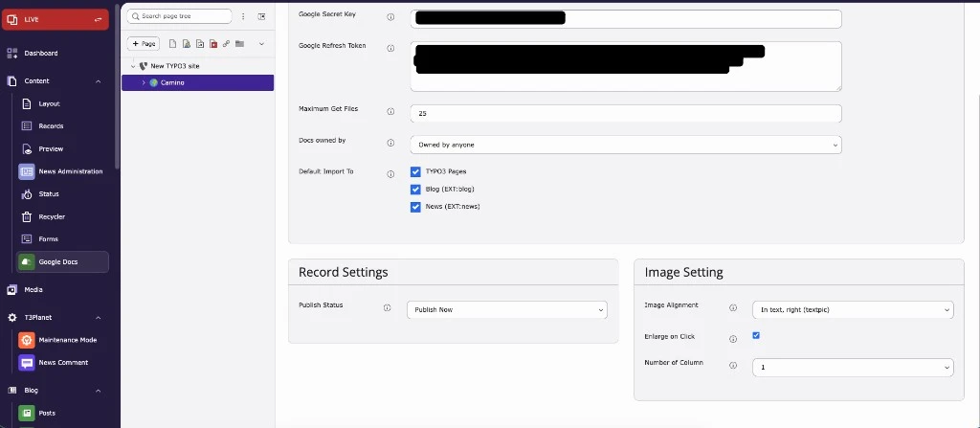Open the Layout module
This screenshot has height=428, width=980.
[x=49, y=103]
